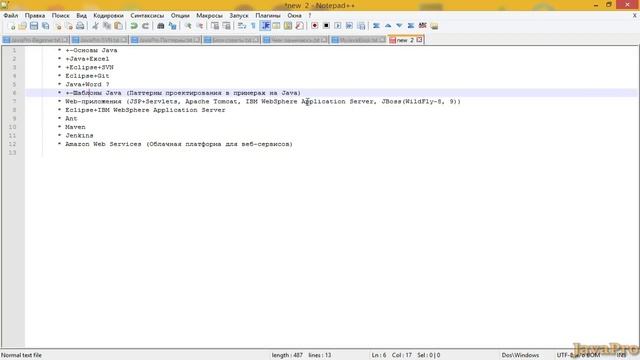Open the Файл menu
Screen dimensions: 640x360
point(11,16)
